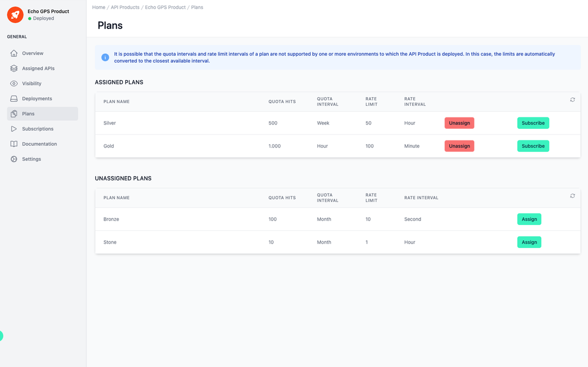
Task: Select the Subscriptions play icon
Action: point(13,128)
